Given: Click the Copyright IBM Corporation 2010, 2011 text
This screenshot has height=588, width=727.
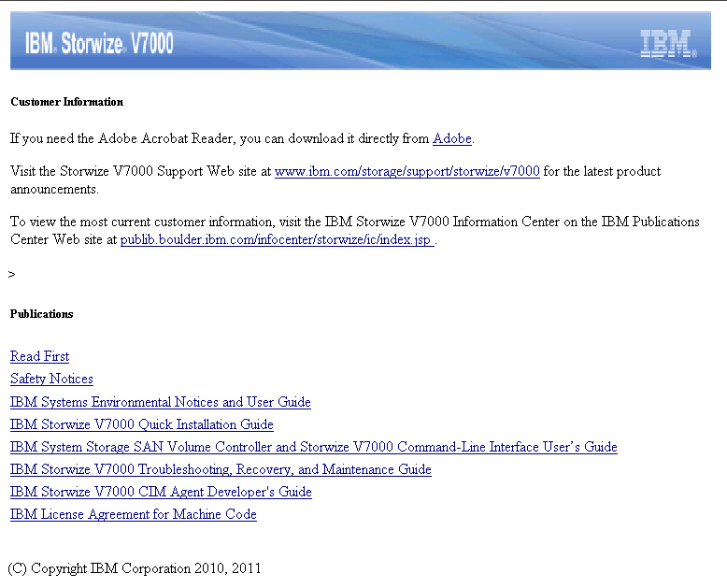Looking at the screenshot, I should 135,568.
